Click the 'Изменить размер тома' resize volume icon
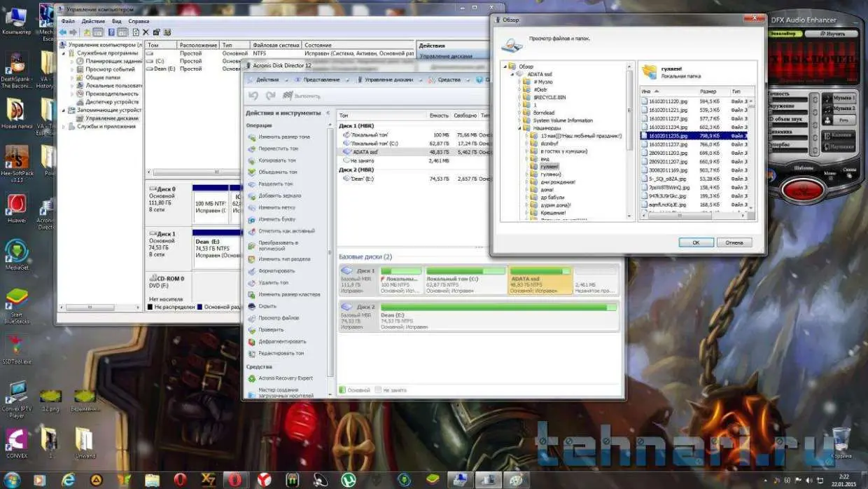Viewport: 868px width, 489px height. pos(252,137)
